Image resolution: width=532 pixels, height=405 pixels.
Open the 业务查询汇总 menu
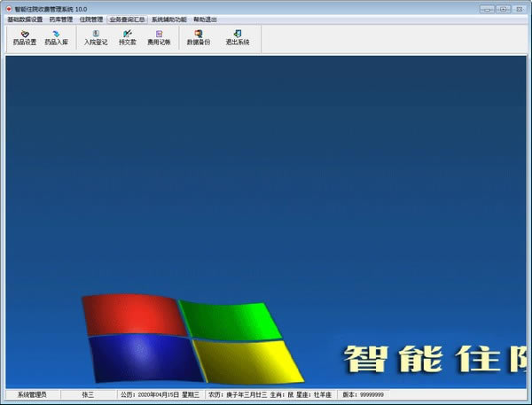127,19
